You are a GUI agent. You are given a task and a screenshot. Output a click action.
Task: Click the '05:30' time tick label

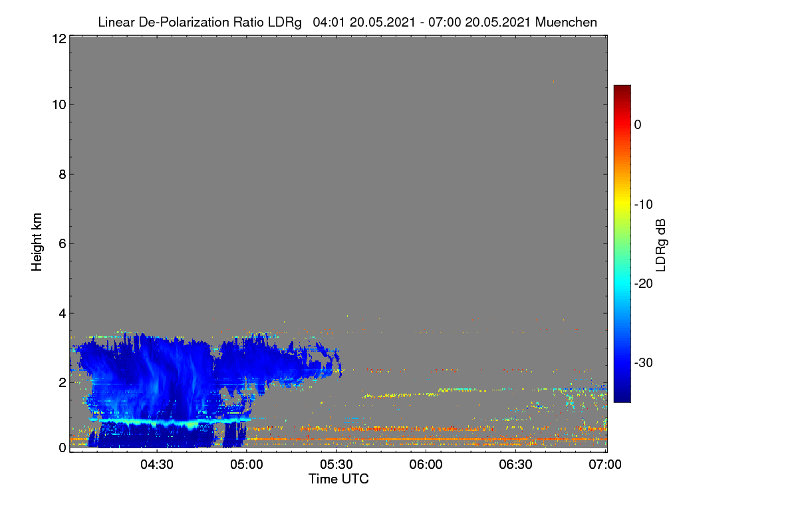pyautogui.click(x=336, y=465)
